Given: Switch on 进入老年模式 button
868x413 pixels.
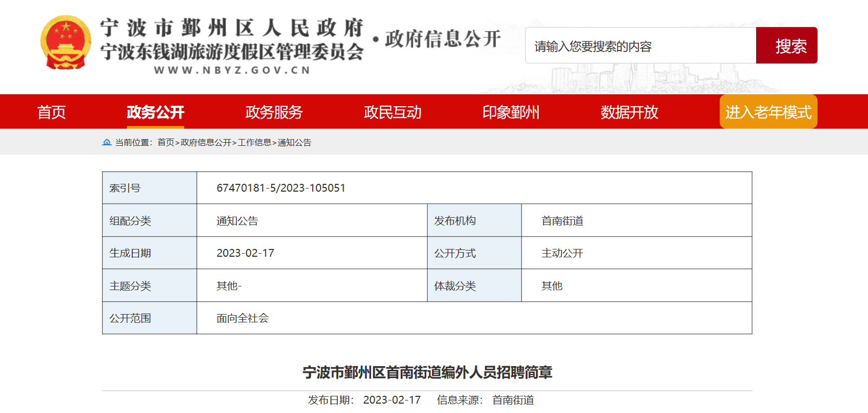Looking at the screenshot, I should (x=769, y=112).
